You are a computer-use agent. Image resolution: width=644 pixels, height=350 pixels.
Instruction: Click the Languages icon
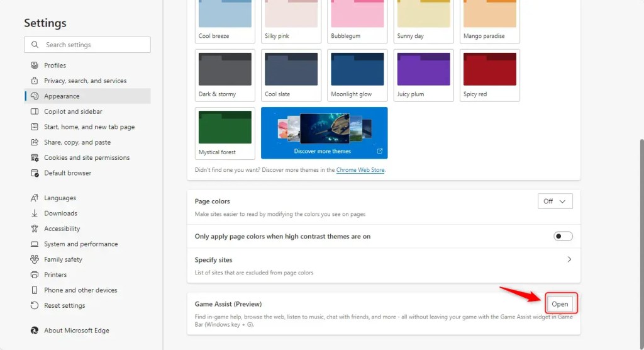[x=35, y=198]
